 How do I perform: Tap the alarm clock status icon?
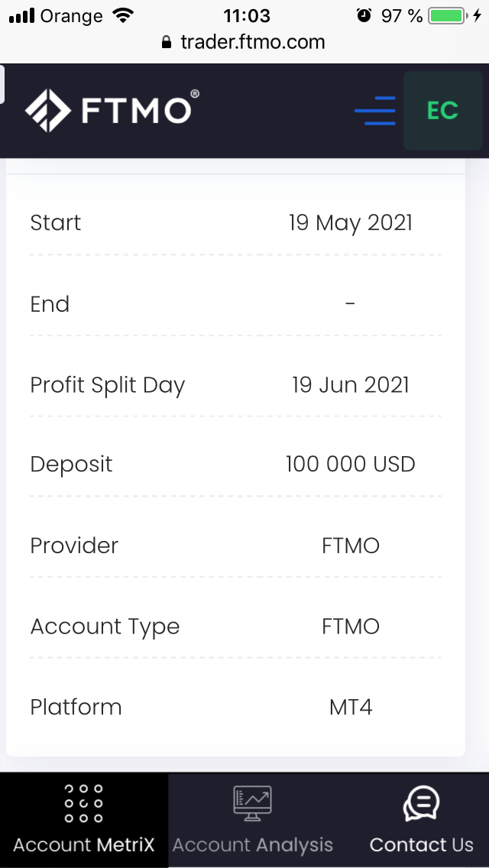pyautogui.click(x=364, y=15)
